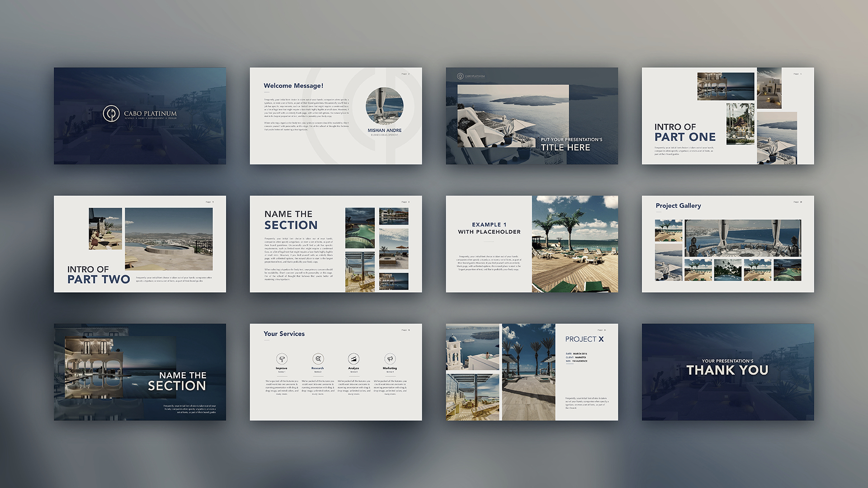
Task: Click the large panoramic photo in Project Gallery
Action: tap(742, 238)
